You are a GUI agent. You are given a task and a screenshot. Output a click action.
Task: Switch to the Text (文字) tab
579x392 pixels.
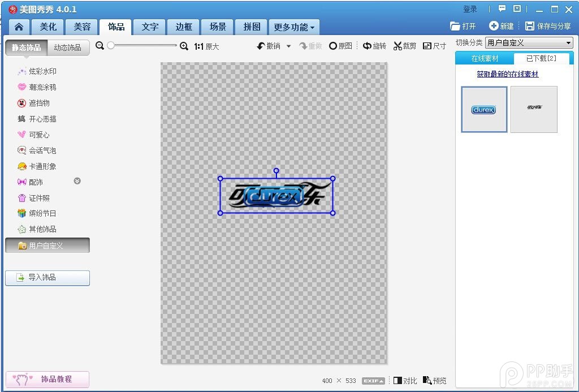point(150,27)
